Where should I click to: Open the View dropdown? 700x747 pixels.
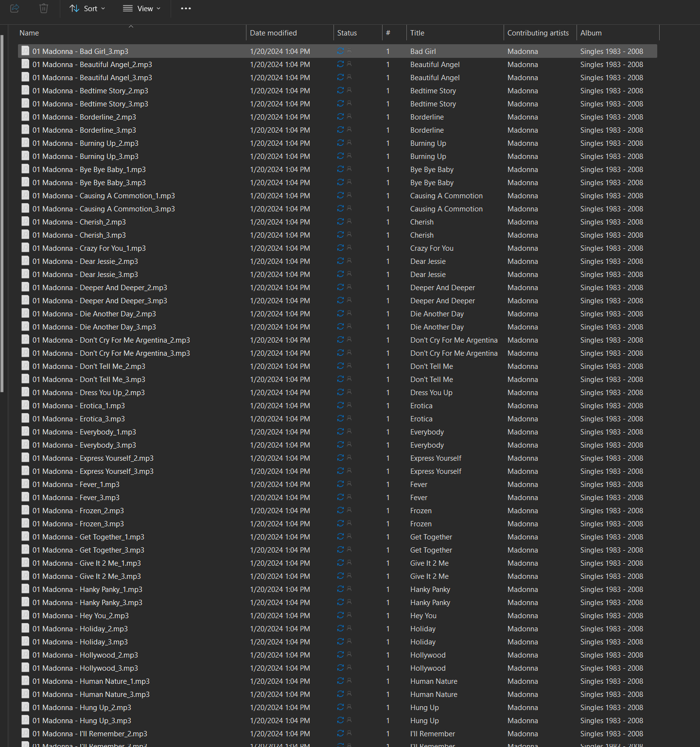click(x=142, y=8)
